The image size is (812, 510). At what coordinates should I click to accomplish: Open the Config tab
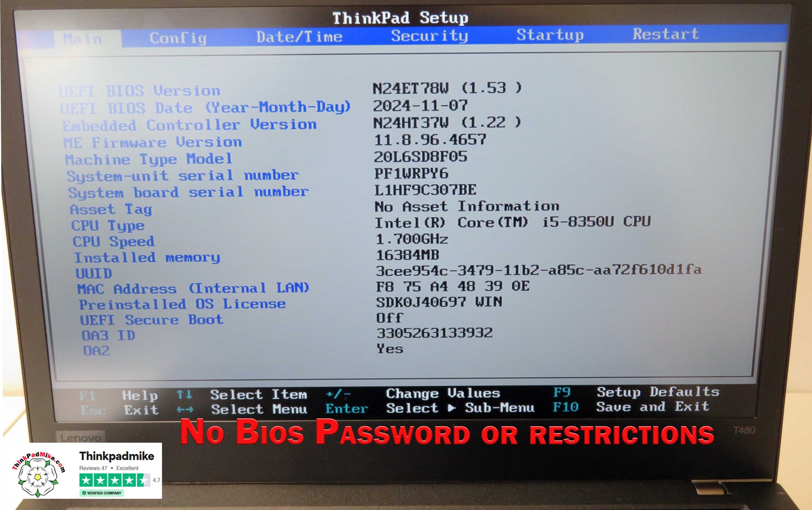[178, 38]
